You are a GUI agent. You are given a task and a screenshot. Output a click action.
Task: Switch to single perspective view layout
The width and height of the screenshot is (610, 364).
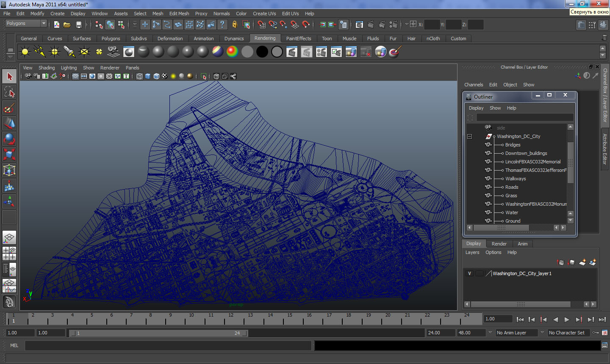coord(9,238)
